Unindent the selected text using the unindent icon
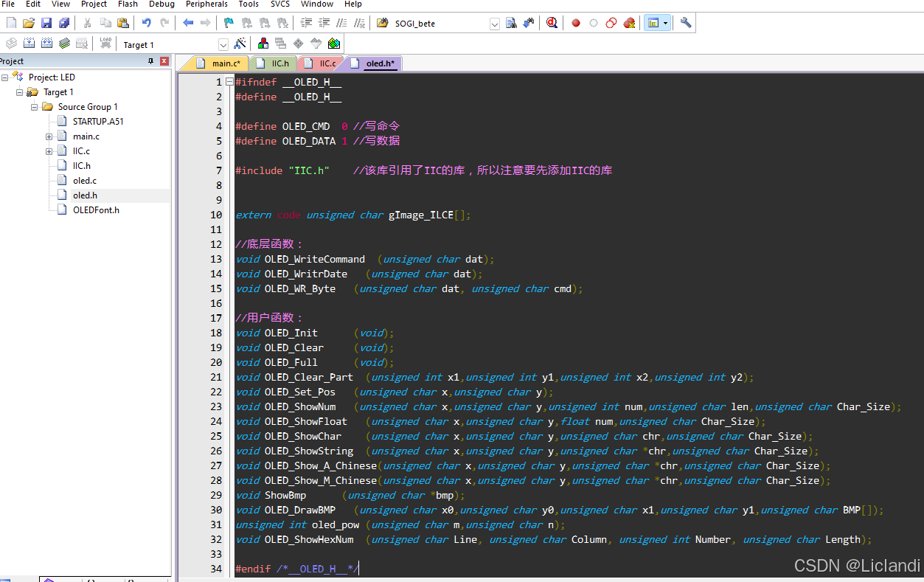 (323, 23)
